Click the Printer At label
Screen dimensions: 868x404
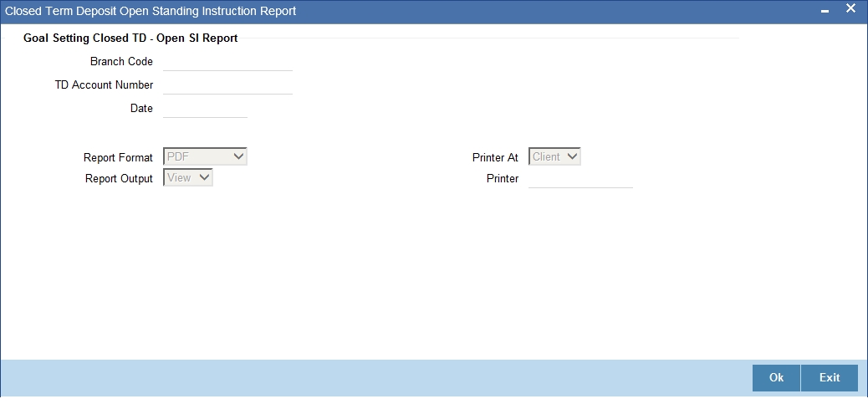(x=495, y=158)
